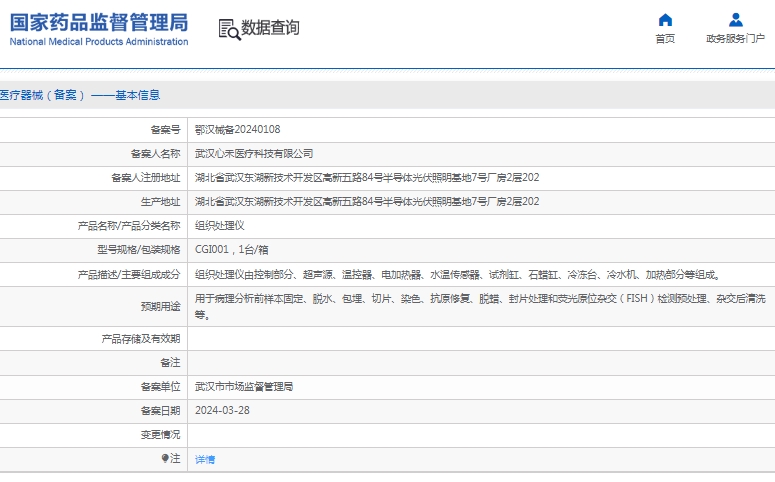Click the 备注 row label
This screenshot has width=775, height=482.
(171, 363)
